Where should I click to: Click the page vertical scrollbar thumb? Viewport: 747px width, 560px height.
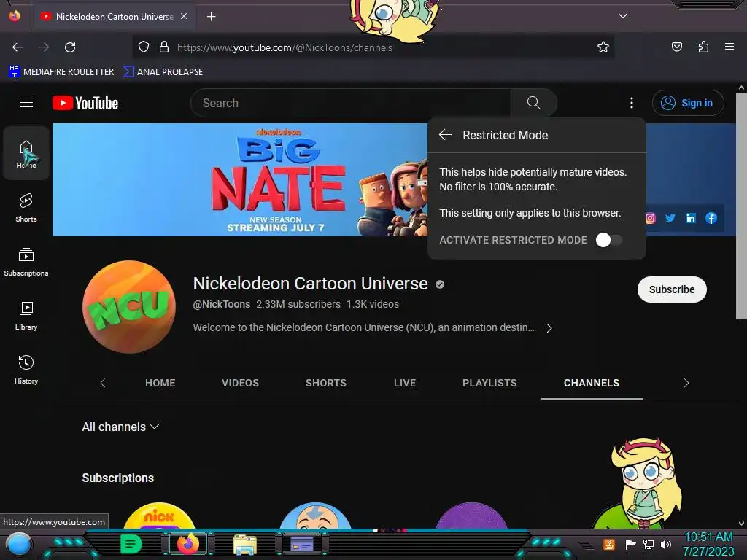[741, 206]
